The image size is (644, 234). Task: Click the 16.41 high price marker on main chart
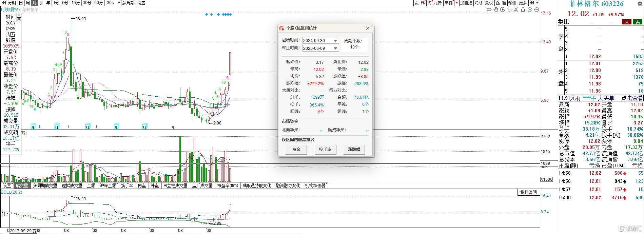click(81, 18)
